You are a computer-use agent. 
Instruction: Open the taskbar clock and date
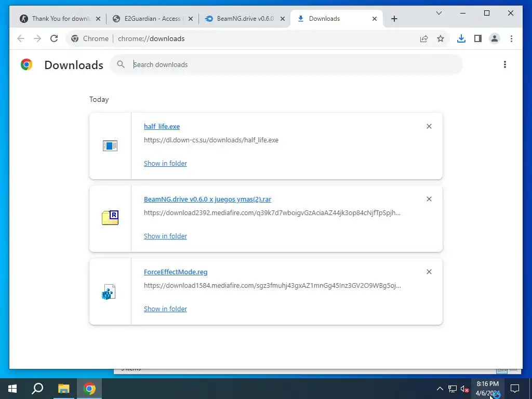pos(487,389)
